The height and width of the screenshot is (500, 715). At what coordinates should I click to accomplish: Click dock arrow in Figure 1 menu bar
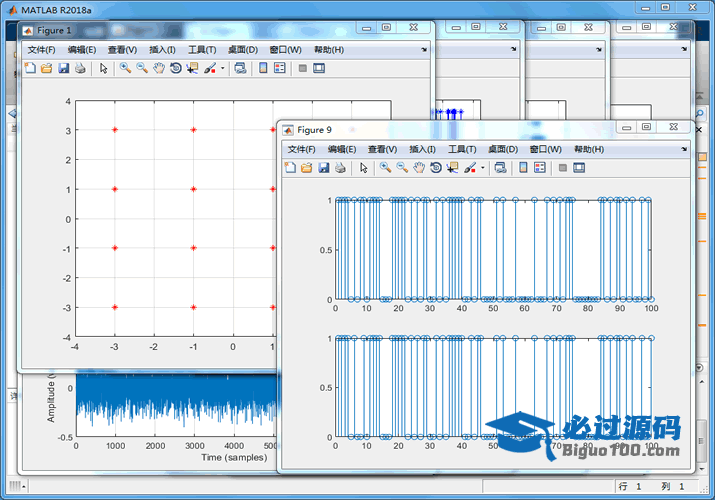(424, 49)
